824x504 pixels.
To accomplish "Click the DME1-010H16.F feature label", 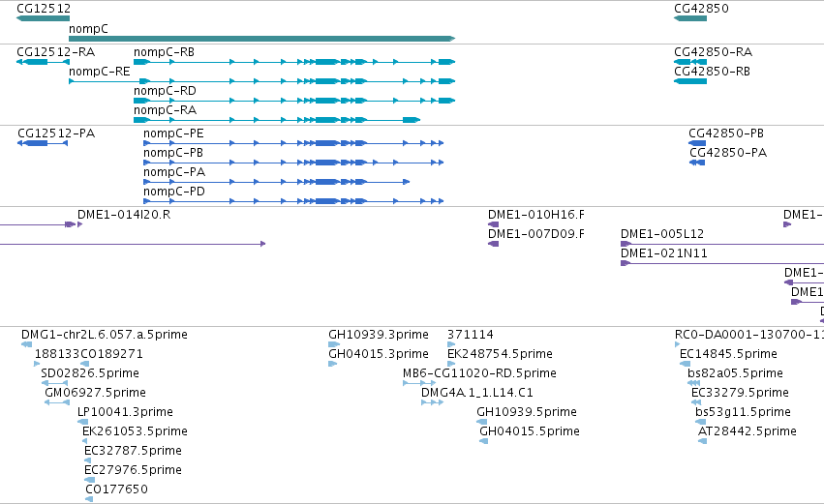I will 536,215.
